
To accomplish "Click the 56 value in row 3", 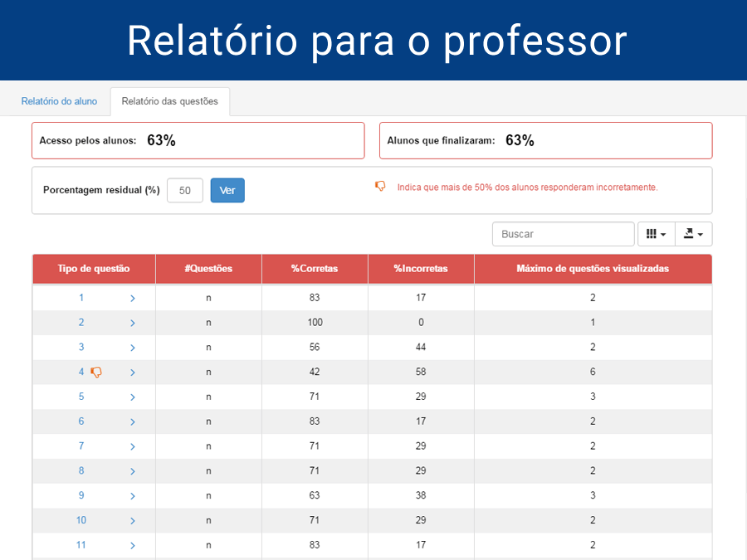I will pos(315,347).
